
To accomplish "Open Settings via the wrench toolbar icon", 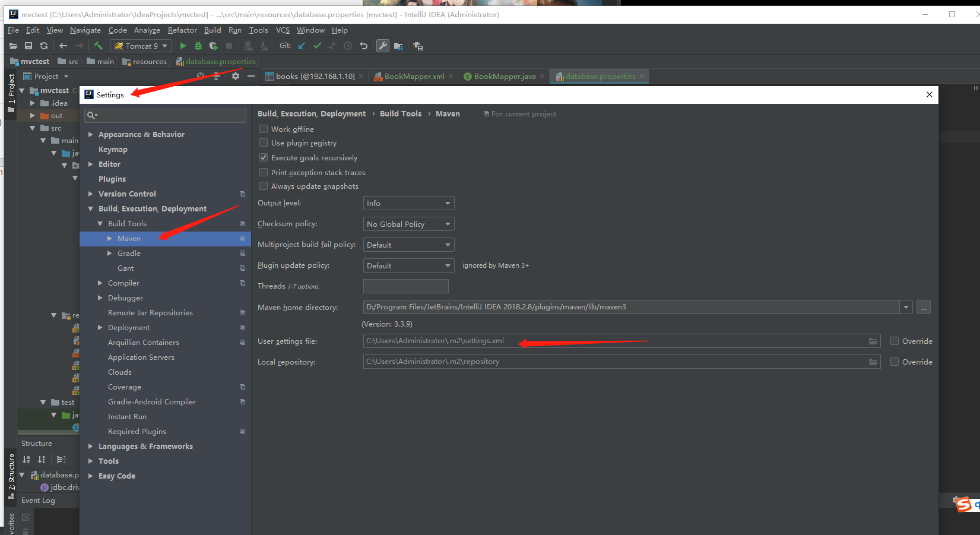I will click(x=383, y=46).
